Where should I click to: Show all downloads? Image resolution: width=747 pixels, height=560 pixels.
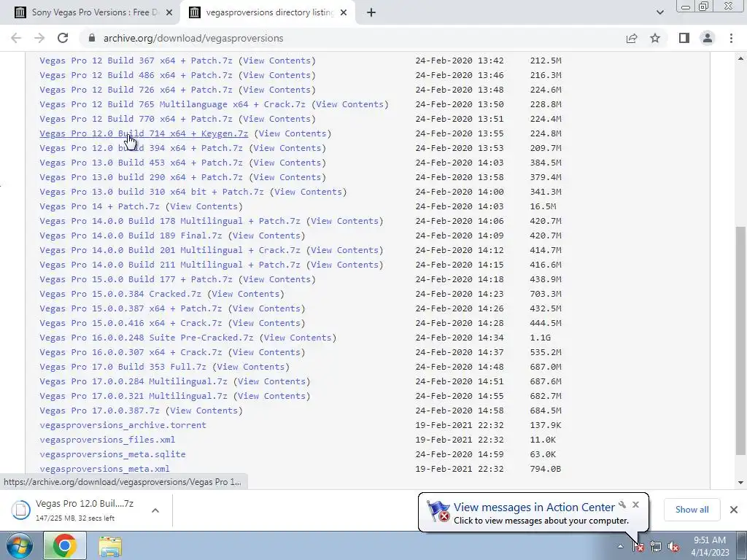(692, 510)
